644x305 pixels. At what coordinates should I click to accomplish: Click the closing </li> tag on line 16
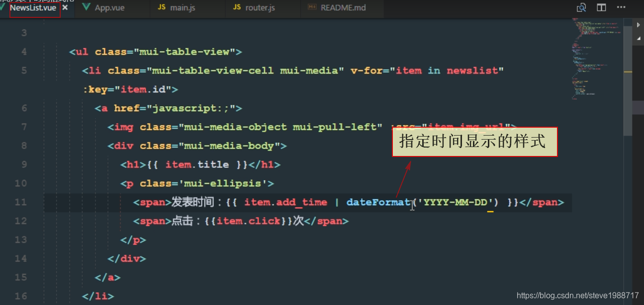(x=98, y=296)
